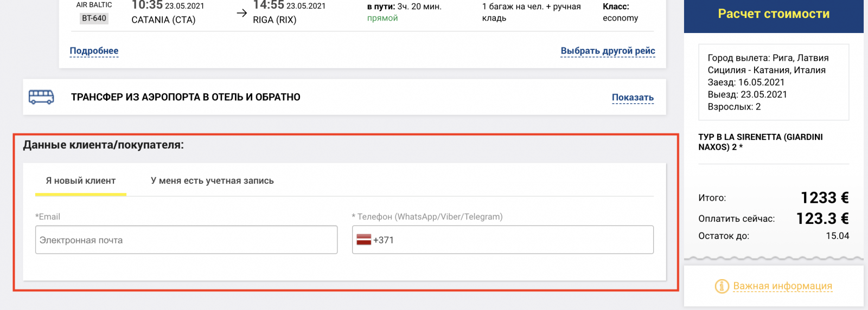Click the Данные клиента/покупателя heading
The width and height of the screenshot is (868, 310).
[104, 145]
